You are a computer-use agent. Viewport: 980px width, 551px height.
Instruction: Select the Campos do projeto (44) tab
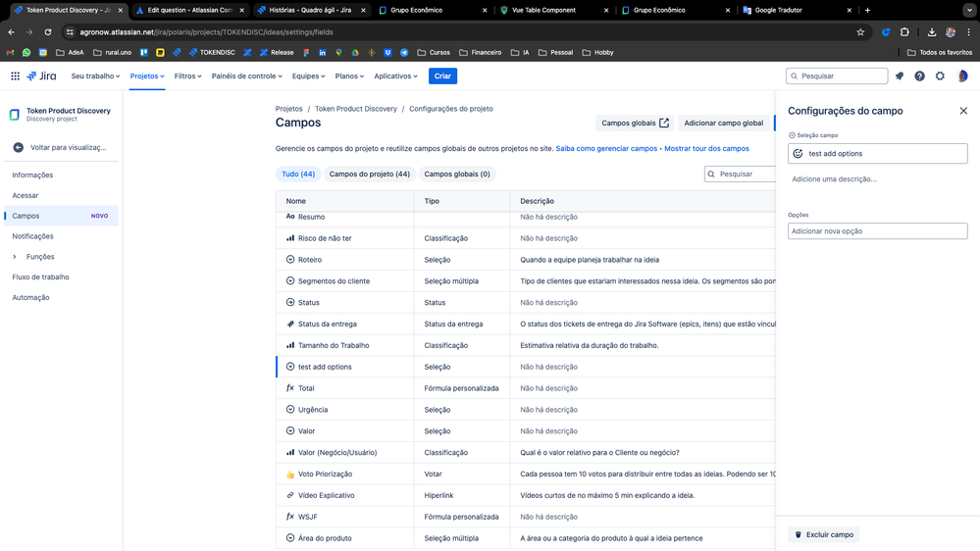370,175
